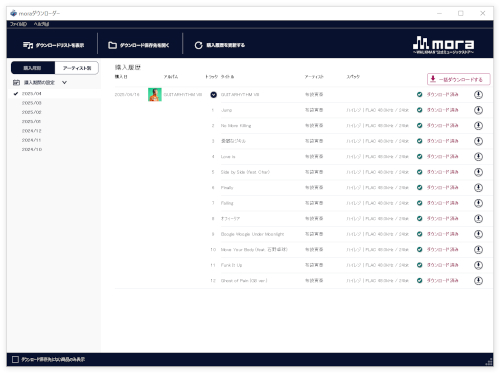The height and width of the screenshot is (373, 500).
Task: Click download icon for Funk It Up
Action: [x=478, y=265]
